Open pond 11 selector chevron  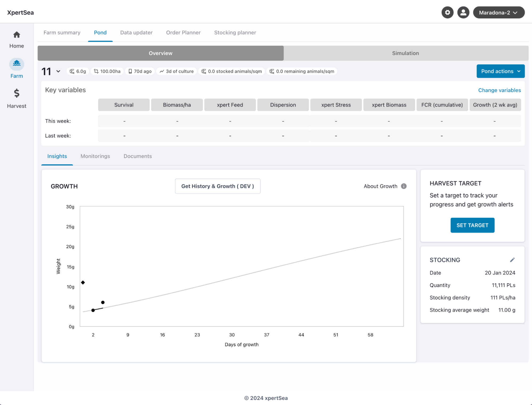point(58,71)
